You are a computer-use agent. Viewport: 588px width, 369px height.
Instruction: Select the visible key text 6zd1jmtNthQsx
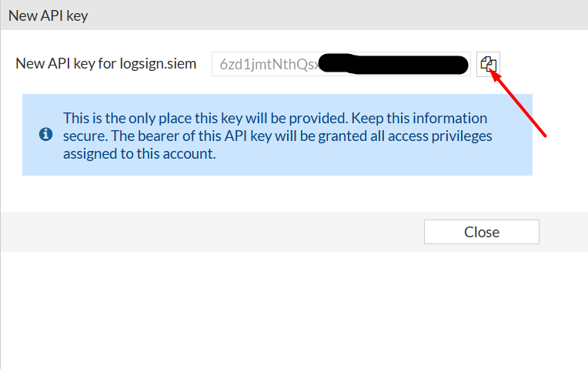click(269, 64)
